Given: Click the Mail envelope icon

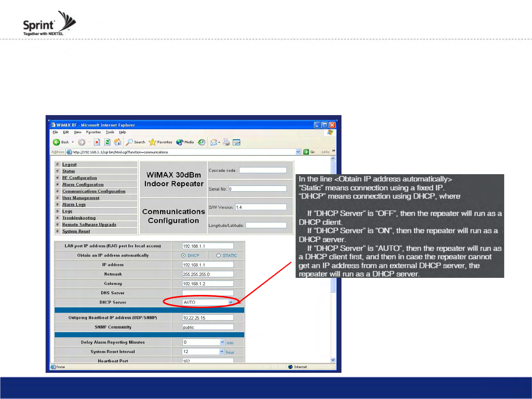Looking at the screenshot, I should (x=214, y=142).
